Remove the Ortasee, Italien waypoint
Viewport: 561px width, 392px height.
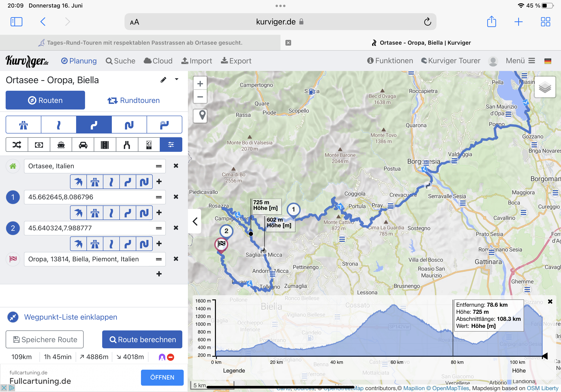pyautogui.click(x=176, y=166)
